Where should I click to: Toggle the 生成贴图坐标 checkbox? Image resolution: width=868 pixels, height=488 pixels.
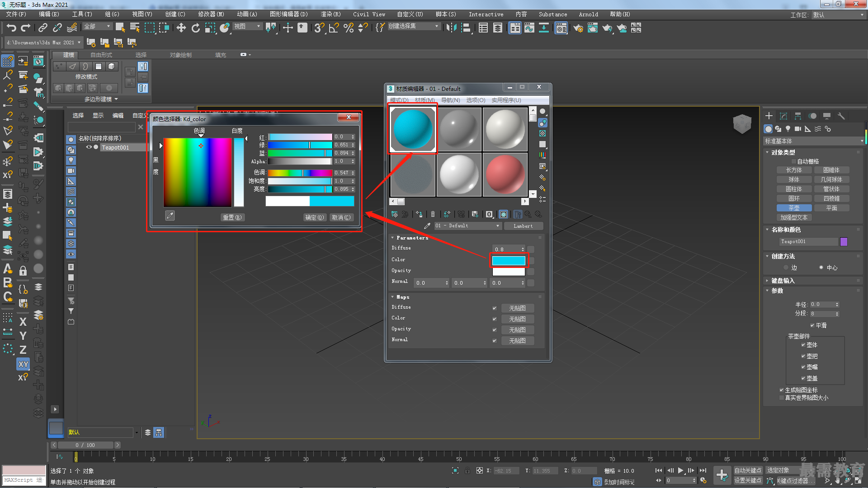click(x=782, y=390)
